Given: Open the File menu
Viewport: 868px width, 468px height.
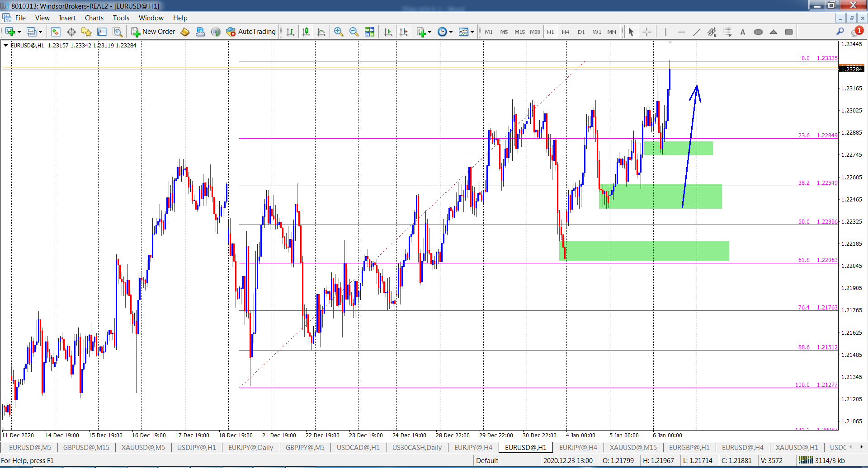Looking at the screenshot, I should [20, 18].
